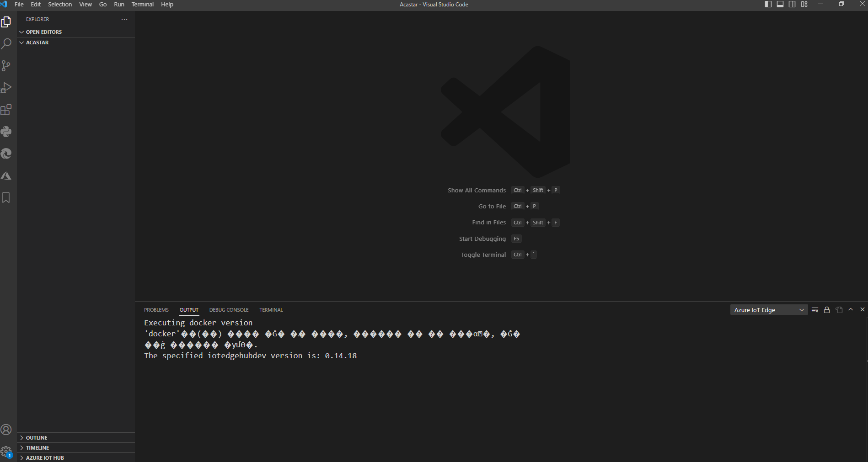Toggle primary side bar layout button
Screen dimensions: 868x462
[x=768, y=4]
